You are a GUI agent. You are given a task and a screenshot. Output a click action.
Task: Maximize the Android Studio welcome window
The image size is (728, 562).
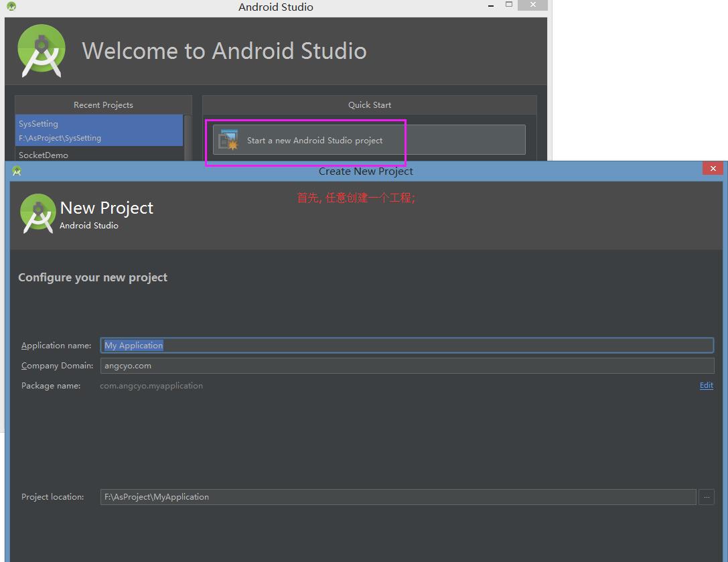click(x=509, y=5)
